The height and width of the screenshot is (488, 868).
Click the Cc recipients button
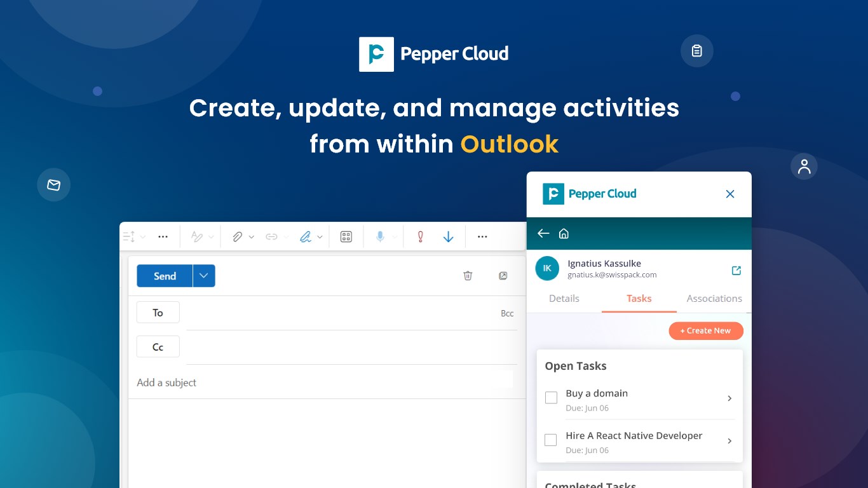(158, 347)
